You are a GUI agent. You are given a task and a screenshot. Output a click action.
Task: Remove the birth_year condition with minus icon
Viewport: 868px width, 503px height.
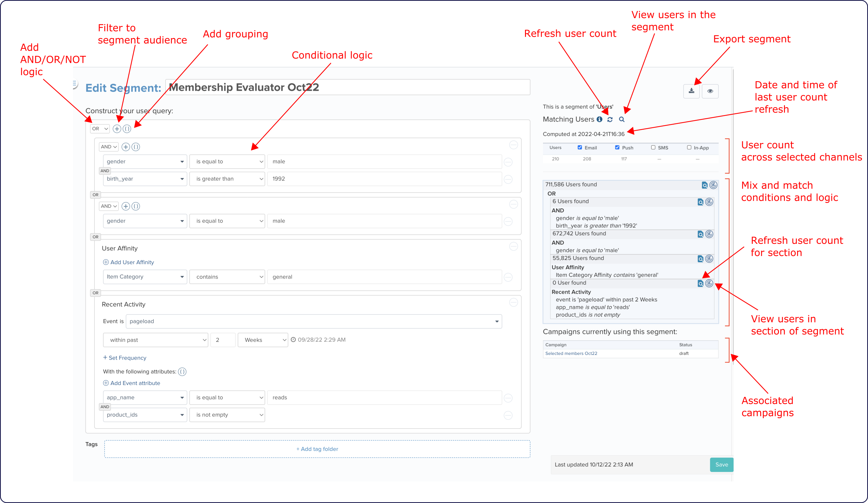point(508,179)
